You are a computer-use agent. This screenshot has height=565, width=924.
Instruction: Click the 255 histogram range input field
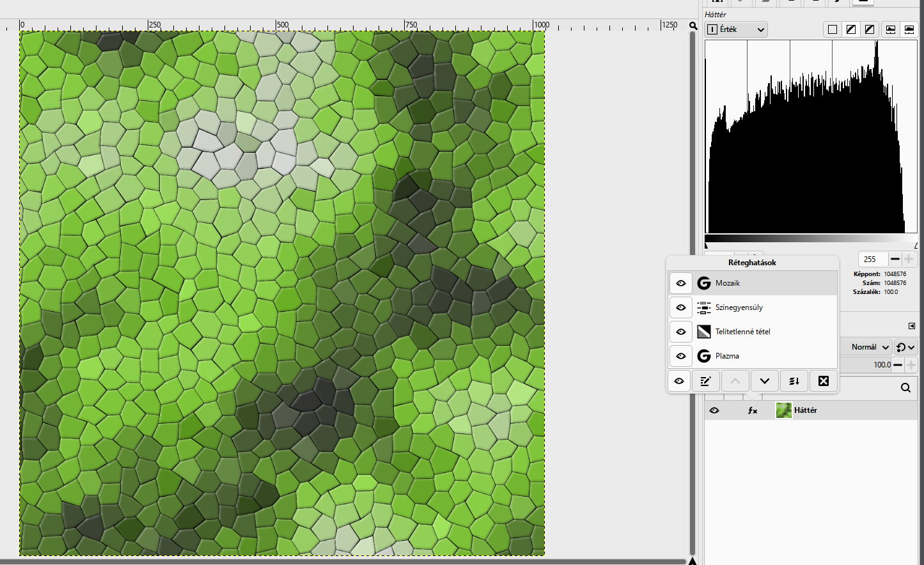point(873,259)
